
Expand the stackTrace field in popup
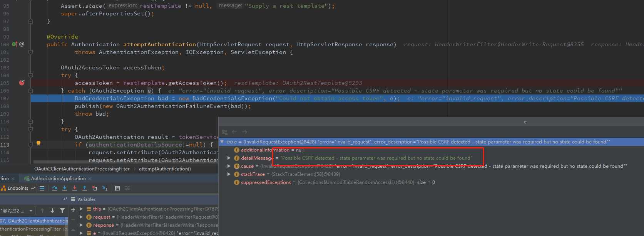pos(229,174)
